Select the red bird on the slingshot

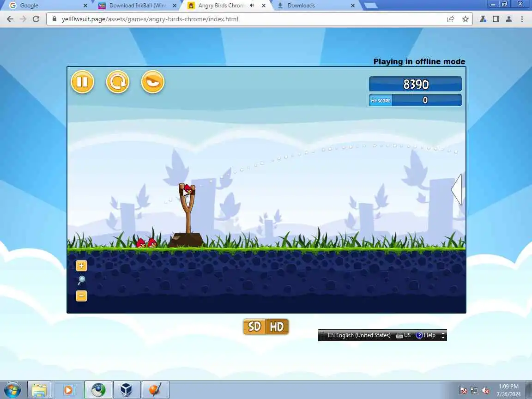187,190
